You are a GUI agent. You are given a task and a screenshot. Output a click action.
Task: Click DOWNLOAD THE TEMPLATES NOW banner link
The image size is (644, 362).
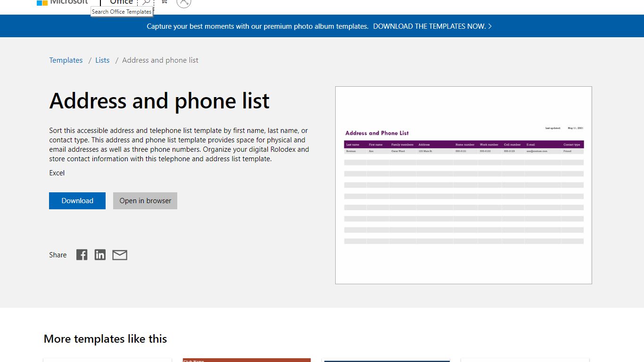(x=432, y=26)
